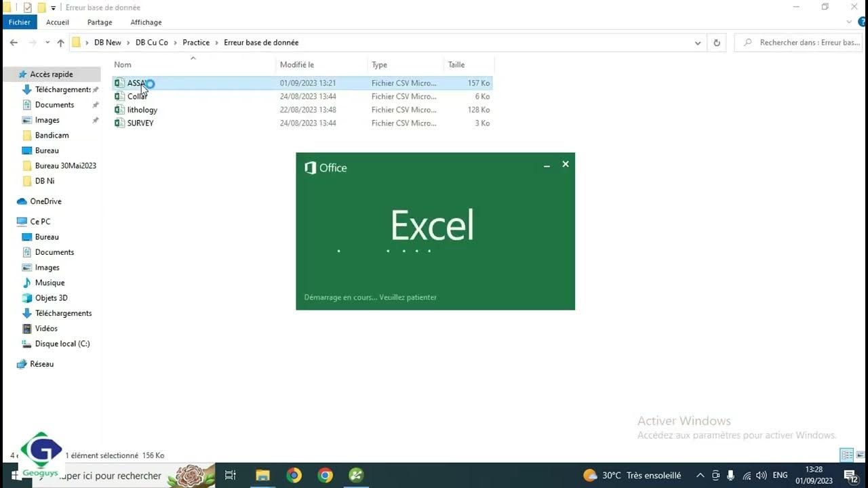Open Téléchargements under Accès rapide

[63, 89]
